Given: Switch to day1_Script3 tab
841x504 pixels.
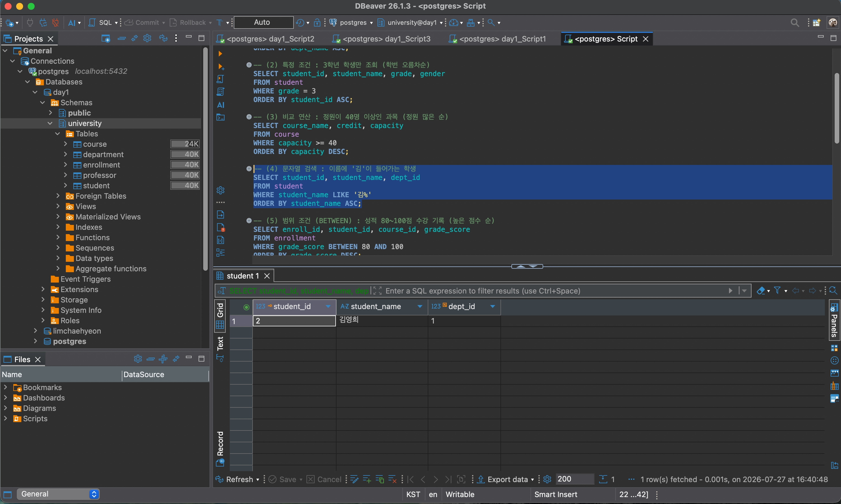Looking at the screenshot, I should coord(382,39).
